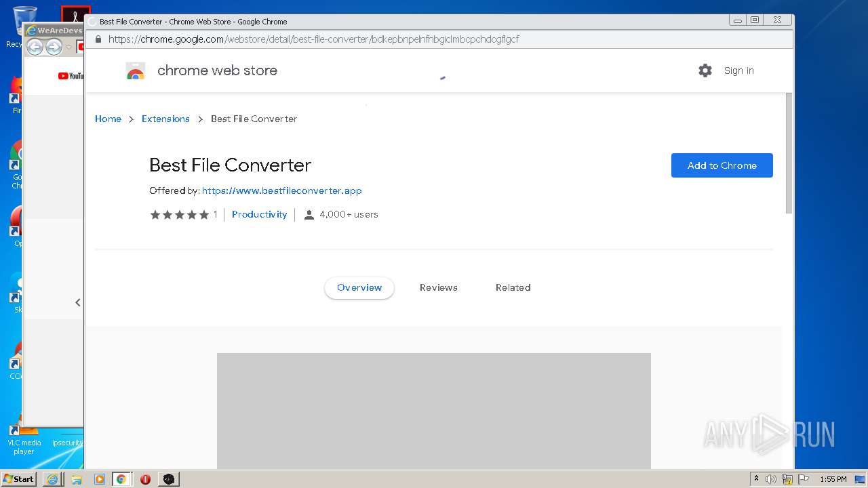Switch to Google Chrome taskbar button
Image resolution: width=868 pixels, height=488 pixels.
tap(121, 479)
